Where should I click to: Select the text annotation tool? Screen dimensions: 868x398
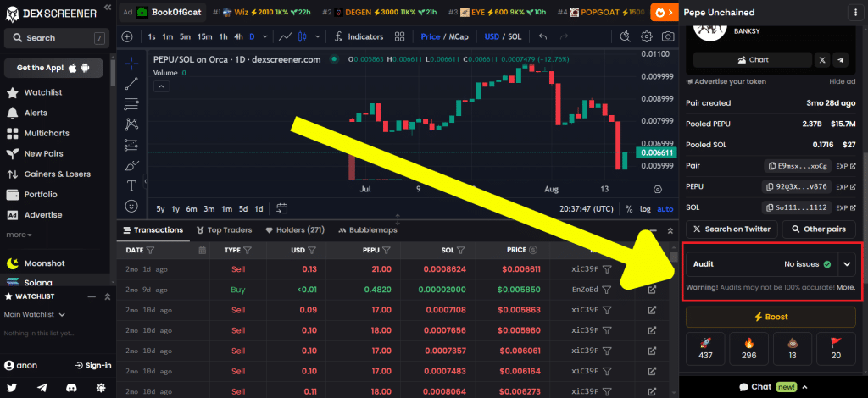[131, 185]
